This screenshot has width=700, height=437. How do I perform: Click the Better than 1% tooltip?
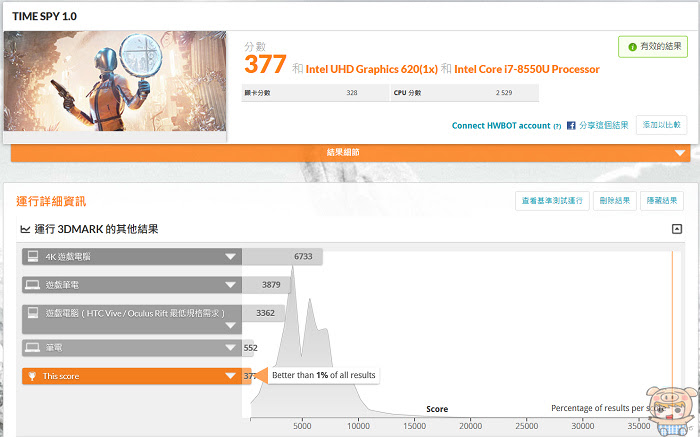pos(324,375)
